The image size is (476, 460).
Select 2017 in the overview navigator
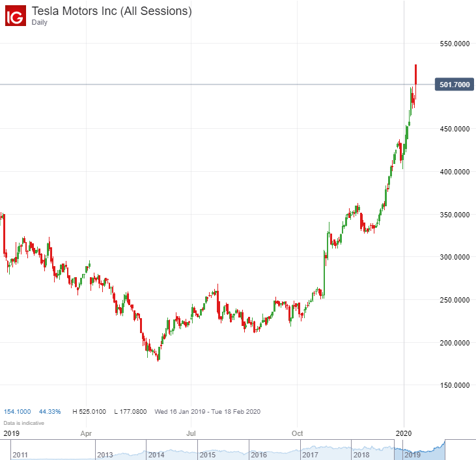310,455
